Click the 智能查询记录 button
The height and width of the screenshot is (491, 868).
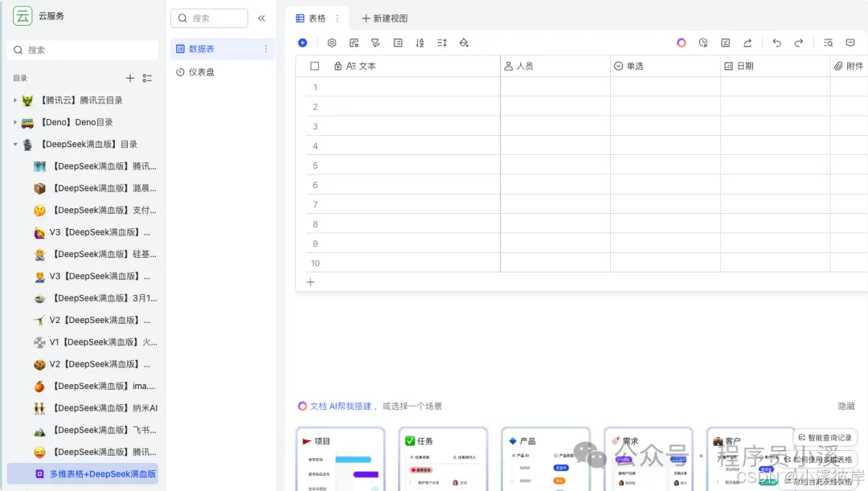click(825, 437)
